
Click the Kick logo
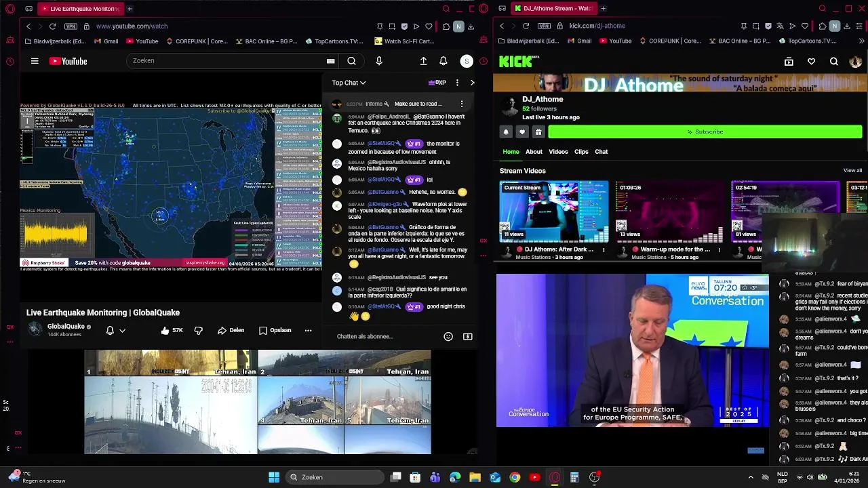pos(518,62)
